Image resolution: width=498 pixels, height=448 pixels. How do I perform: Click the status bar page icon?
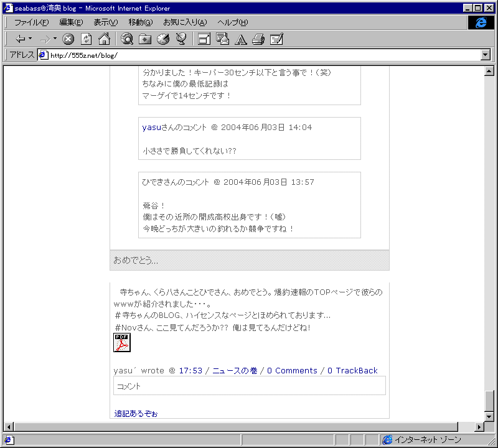click(8, 440)
